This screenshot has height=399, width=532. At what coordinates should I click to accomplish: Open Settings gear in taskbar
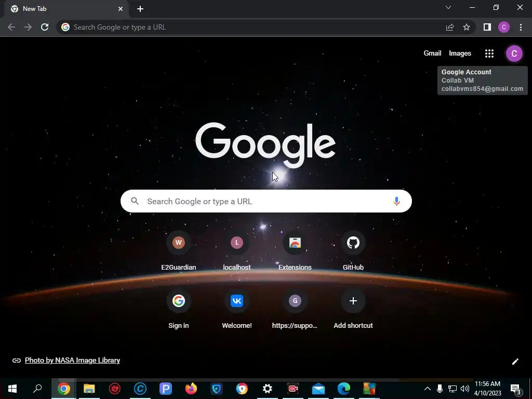click(268, 389)
